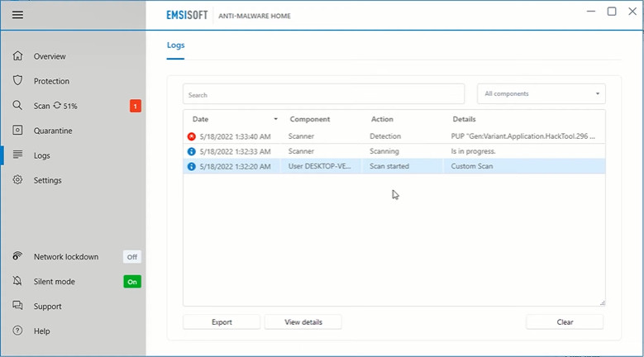Open the All components dropdown
The height and width of the screenshot is (357, 644).
[x=541, y=93]
